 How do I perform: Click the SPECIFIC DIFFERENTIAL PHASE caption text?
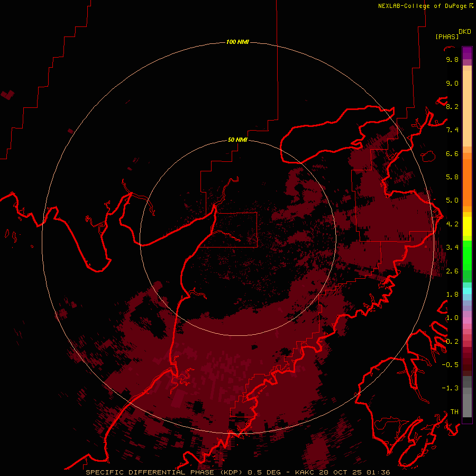[x=150, y=472]
